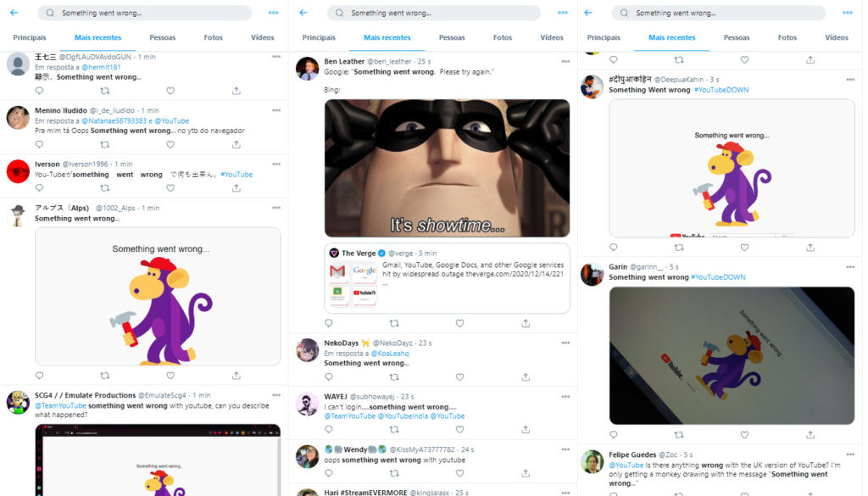Image resolution: width=868 pixels, height=496 pixels.
Task: Open @YouTubeIndia mention in WAYEJ's tweet
Action: [x=403, y=416]
